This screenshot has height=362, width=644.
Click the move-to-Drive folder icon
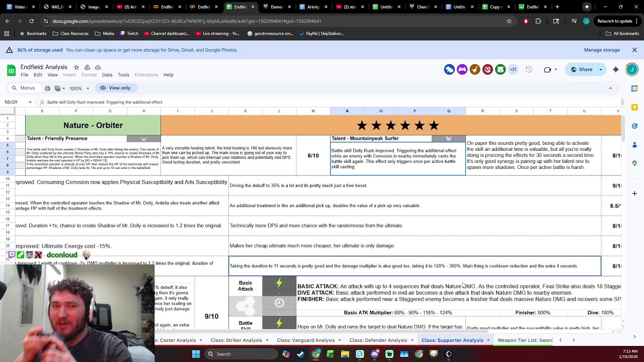pyautogui.click(x=87, y=67)
